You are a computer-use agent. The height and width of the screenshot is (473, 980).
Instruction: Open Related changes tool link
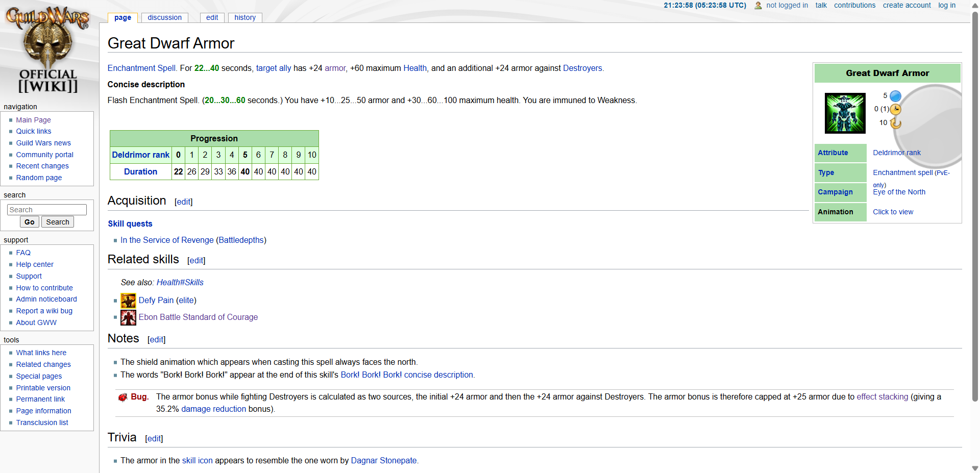click(43, 364)
